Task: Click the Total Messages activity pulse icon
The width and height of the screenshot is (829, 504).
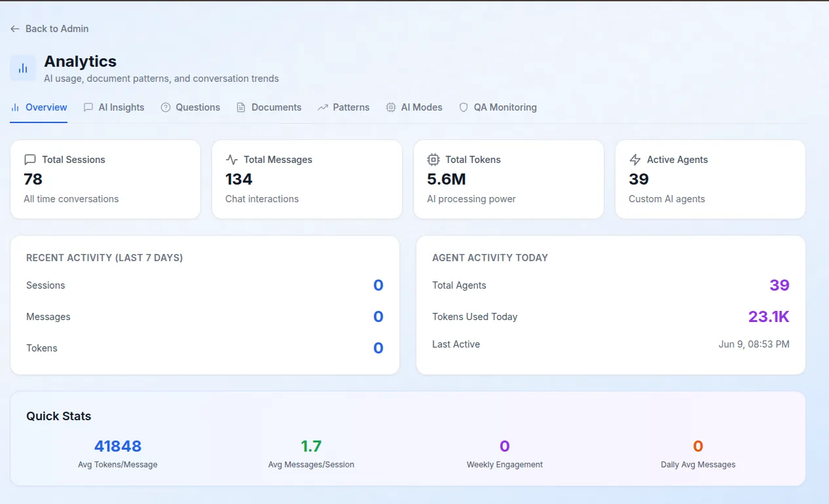Action: pyautogui.click(x=232, y=160)
